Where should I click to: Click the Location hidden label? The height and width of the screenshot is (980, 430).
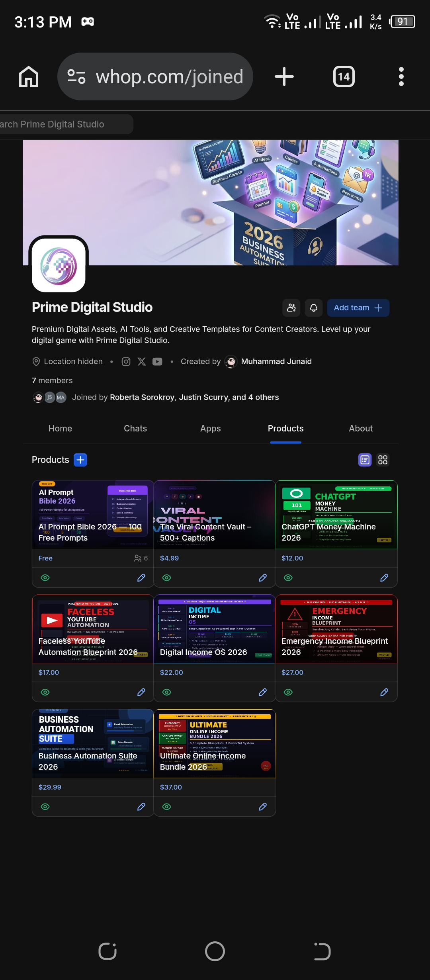click(x=73, y=361)
